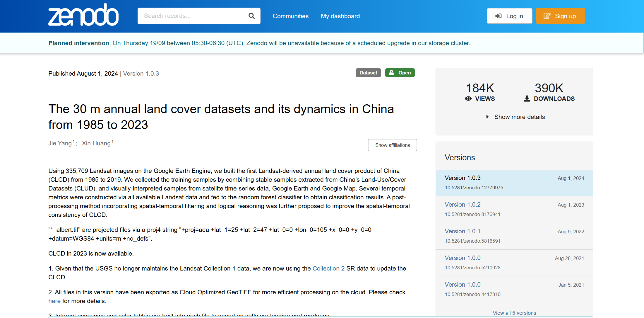This screenshot has height=318, width=644.
Task: Select Version 1.0.2 in versions list
Action: pyautogui.click(x=463, y=205)
